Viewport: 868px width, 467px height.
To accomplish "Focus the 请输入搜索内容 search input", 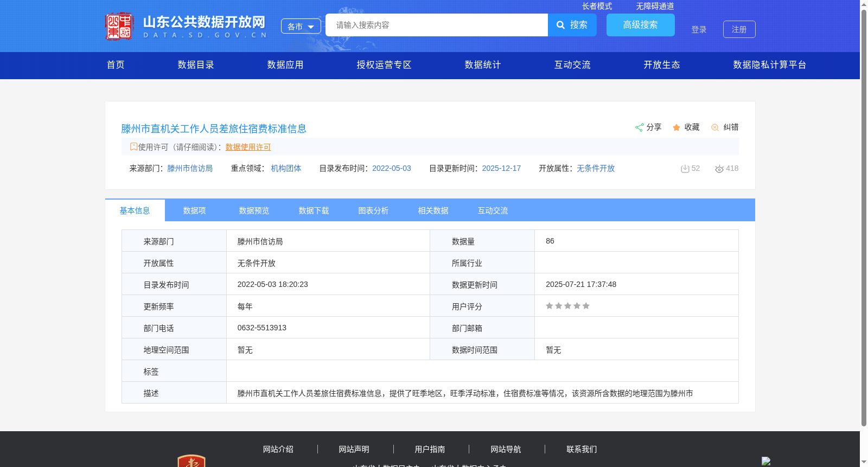I will [x=437, y=25].
